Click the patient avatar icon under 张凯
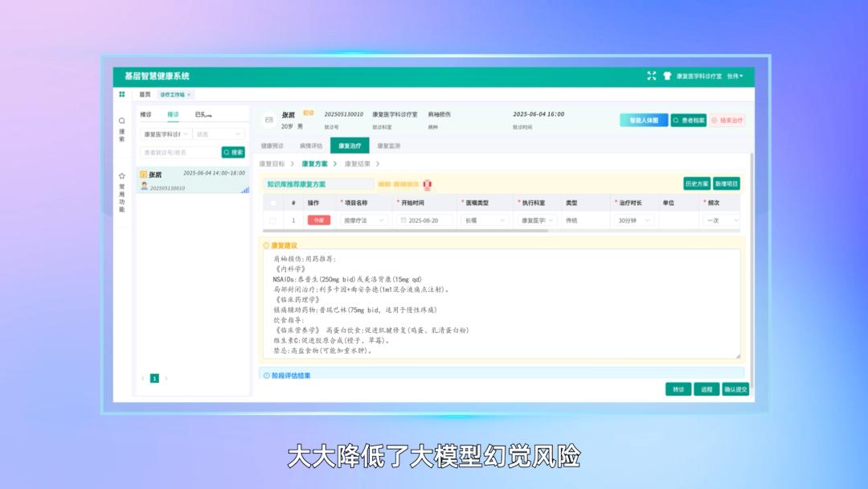 pyautogui.click(x=144, y=186)
